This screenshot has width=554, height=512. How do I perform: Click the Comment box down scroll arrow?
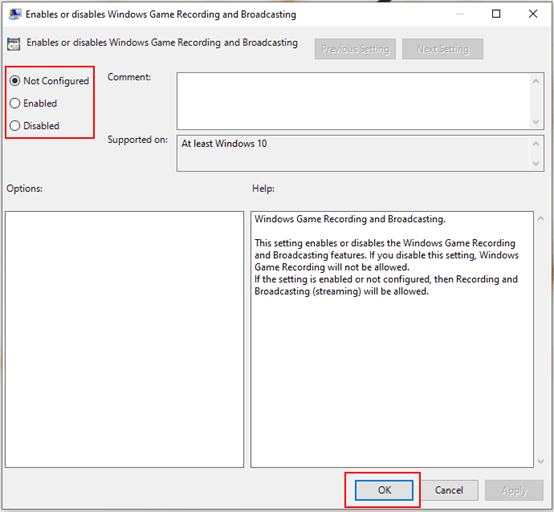click(x=536, y=122)
